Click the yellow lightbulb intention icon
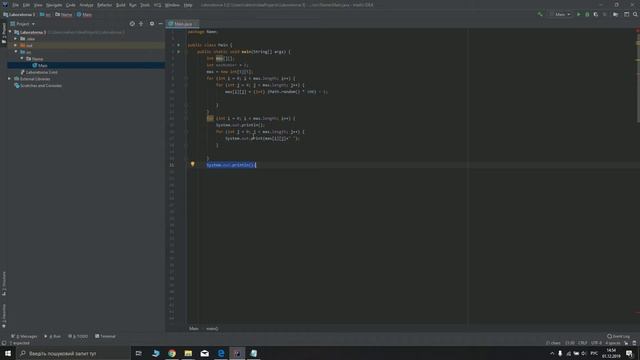The width and height of the screenshot is (640, 360). (x=193, y=164)
